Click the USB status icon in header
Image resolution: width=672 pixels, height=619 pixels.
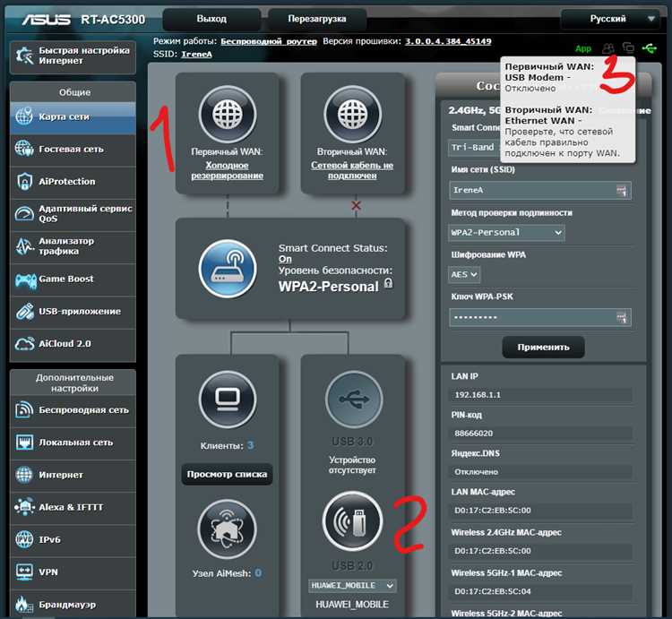(650, 47)
